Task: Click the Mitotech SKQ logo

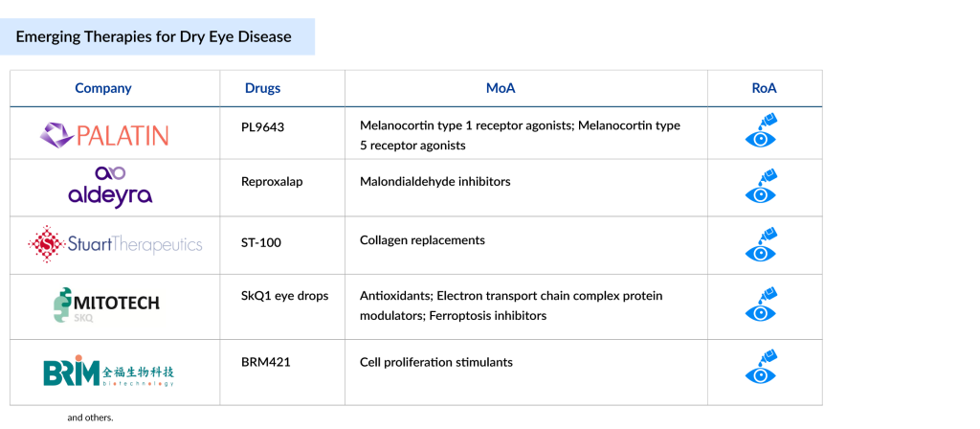Action: (x=106, y=305)
